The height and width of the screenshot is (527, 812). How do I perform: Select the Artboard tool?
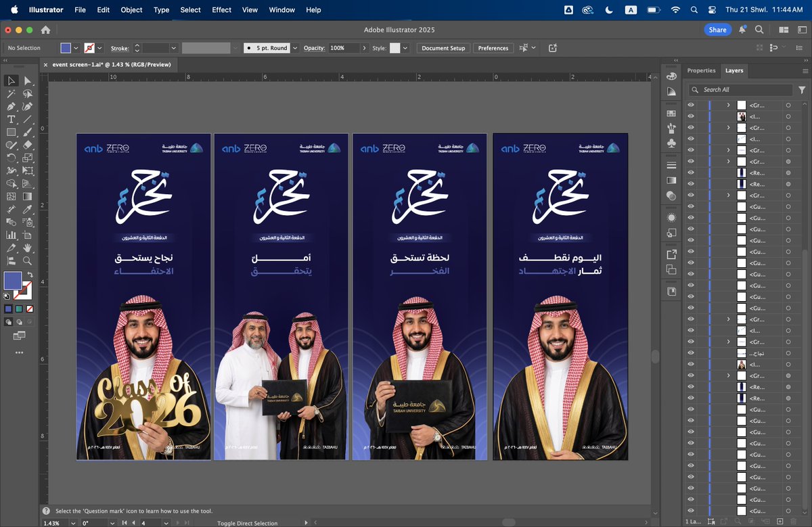28,235
